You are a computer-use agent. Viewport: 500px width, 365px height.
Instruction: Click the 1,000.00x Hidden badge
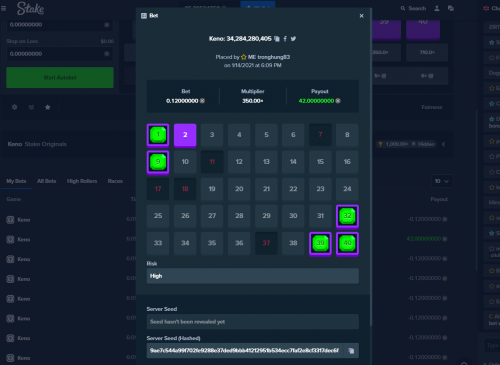(x=406, y=144)
